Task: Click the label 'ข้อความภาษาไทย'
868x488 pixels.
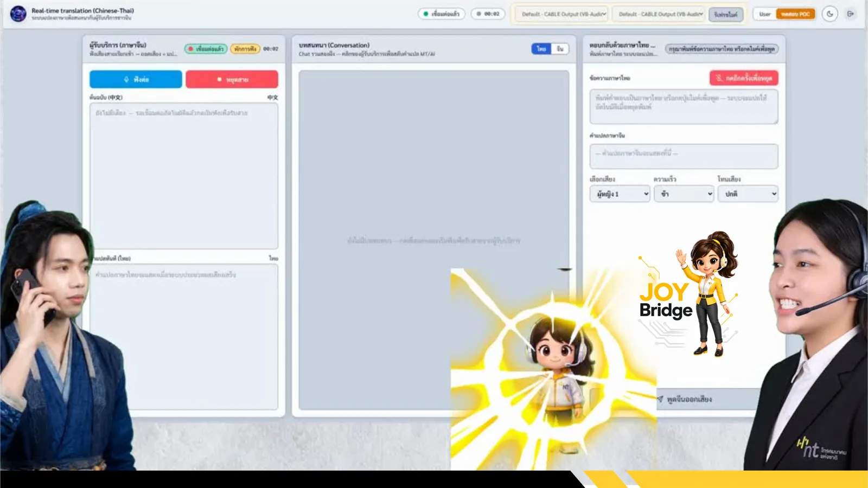Action: pos(610,78)
